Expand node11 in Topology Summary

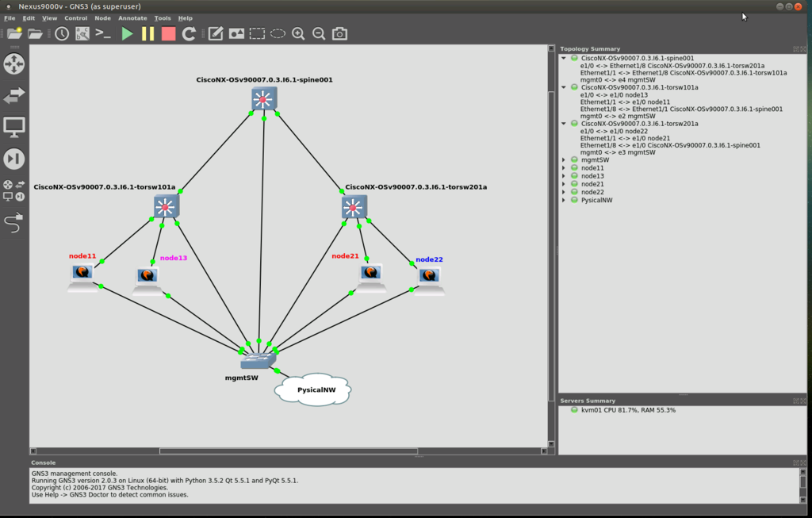point(564,168)
